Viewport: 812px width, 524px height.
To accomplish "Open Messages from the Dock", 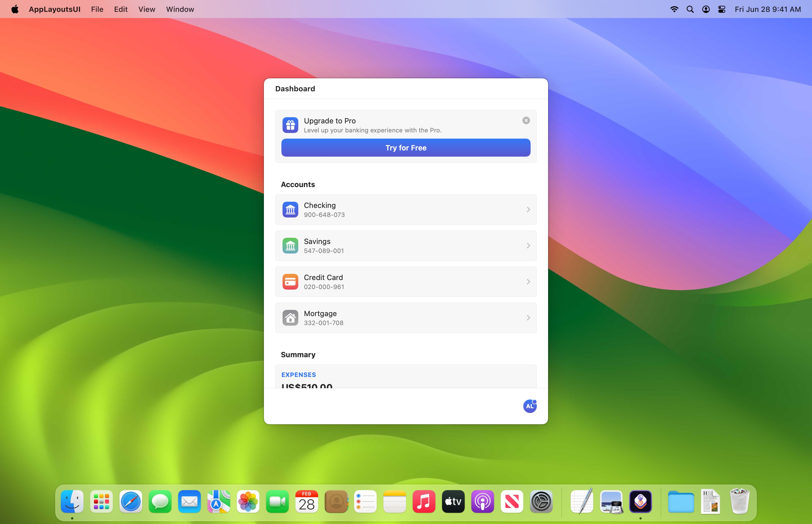I will 160,501.
